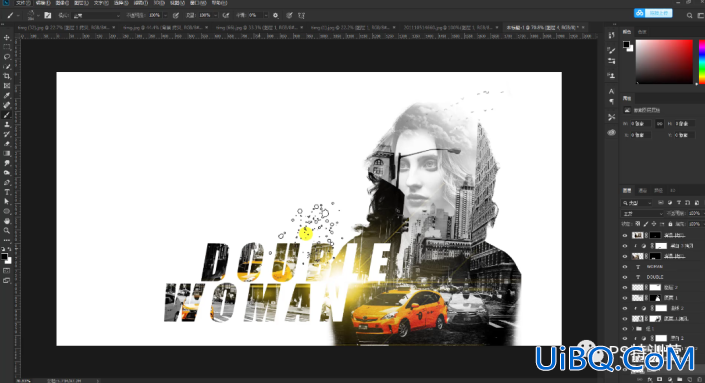Open the Character panel 'A' icon

pos(611,91)
